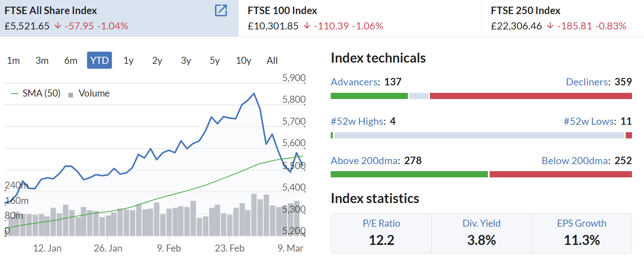This screenshot has height=259, width=644.
Task: Click the Index technicals heading
Action: click(x=378, y=58)
